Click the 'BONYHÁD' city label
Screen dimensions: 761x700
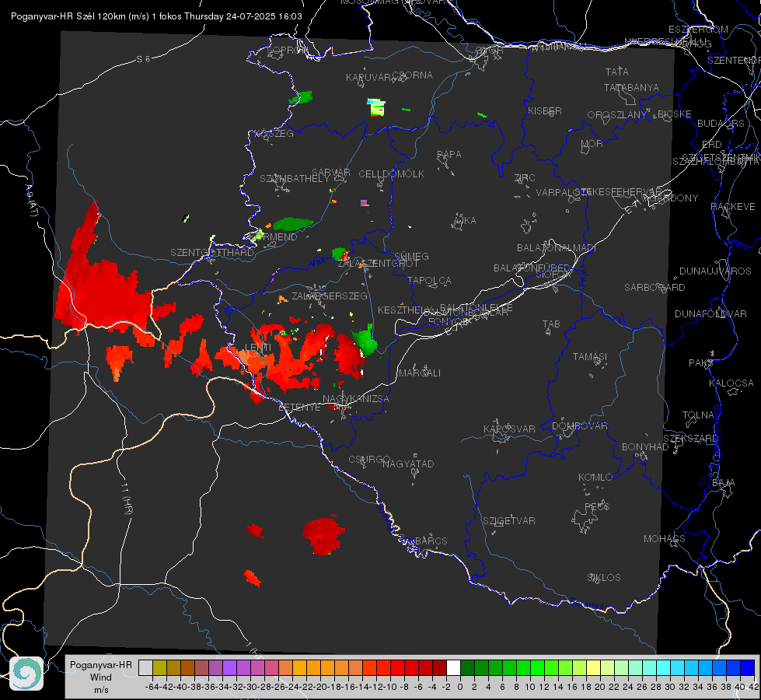645,447
